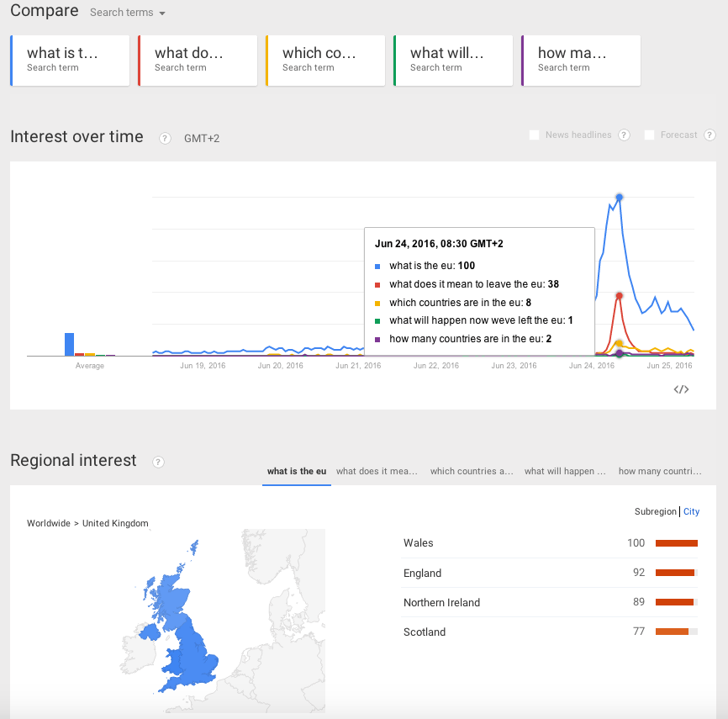728x719 pixels.
Task: Open help icon beside Interest over time
Action: pos(165,138)
